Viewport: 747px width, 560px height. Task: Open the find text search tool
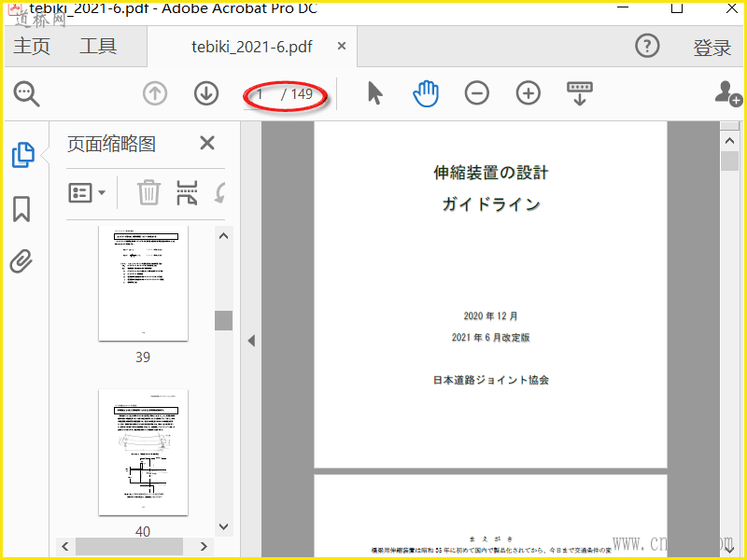click(x=26, y=94)
